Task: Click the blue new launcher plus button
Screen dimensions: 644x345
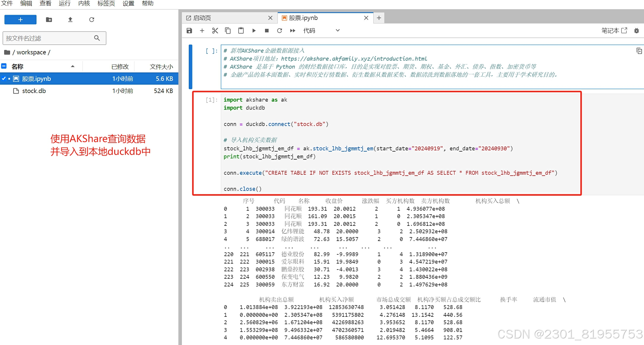Action: point(20,20)
